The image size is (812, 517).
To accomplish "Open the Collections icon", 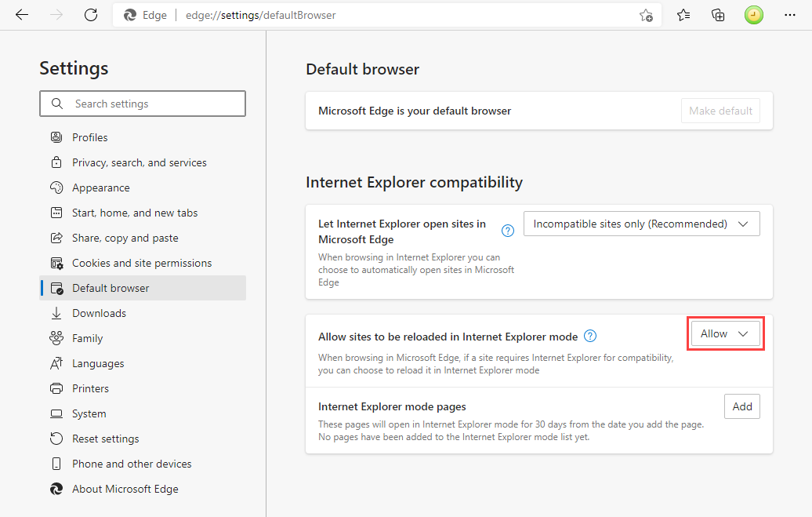I will pos(718,15).
